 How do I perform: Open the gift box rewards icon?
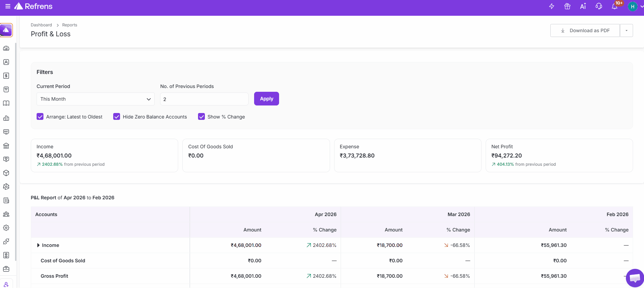tap(567, 7)
